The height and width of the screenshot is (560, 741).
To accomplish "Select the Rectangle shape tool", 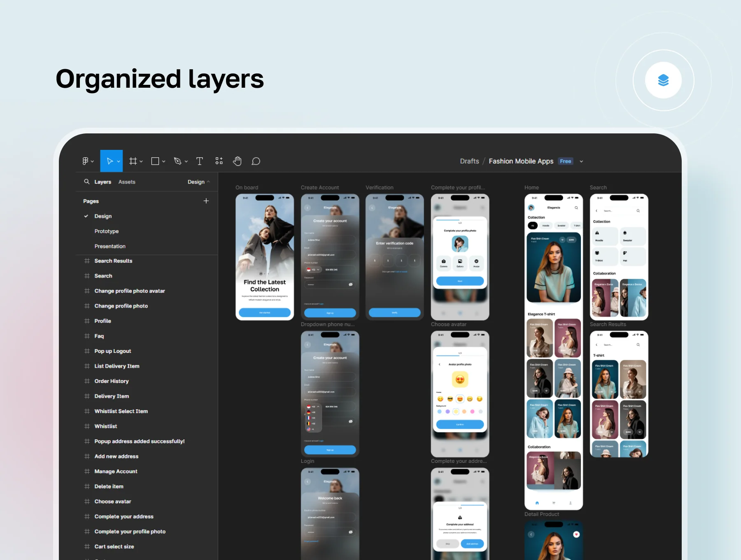I will (155, 161).
